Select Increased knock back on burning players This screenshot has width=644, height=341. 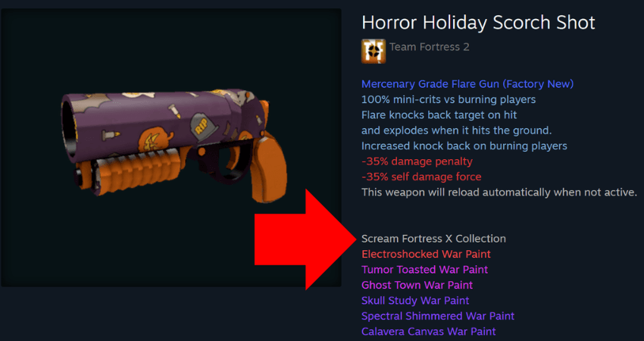click(464, 145)
